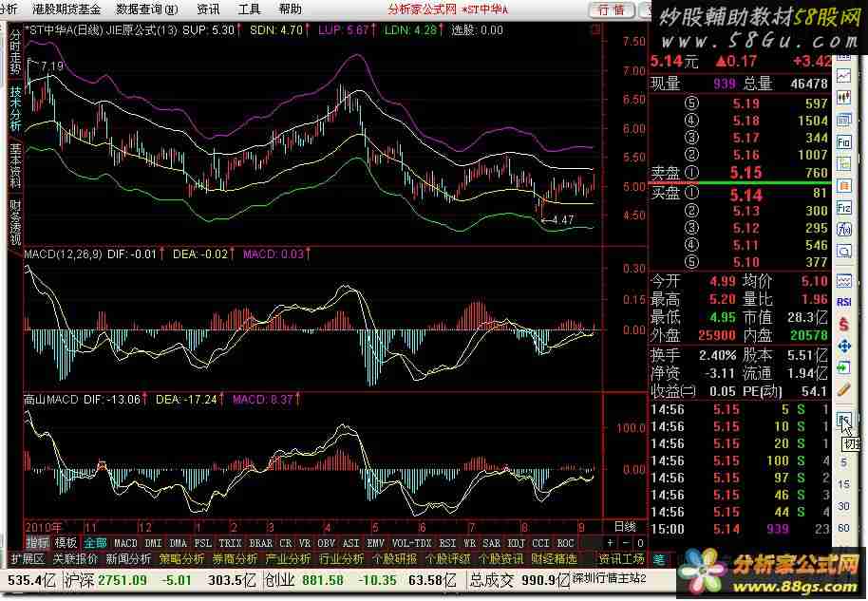Click the RSI icon in right toolbar

click(843, 302)
